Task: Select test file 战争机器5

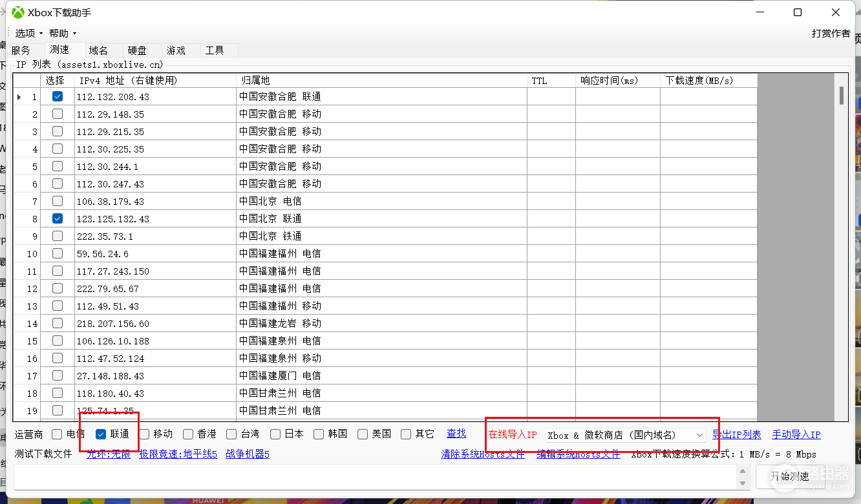Action: (x=248, y=454)
